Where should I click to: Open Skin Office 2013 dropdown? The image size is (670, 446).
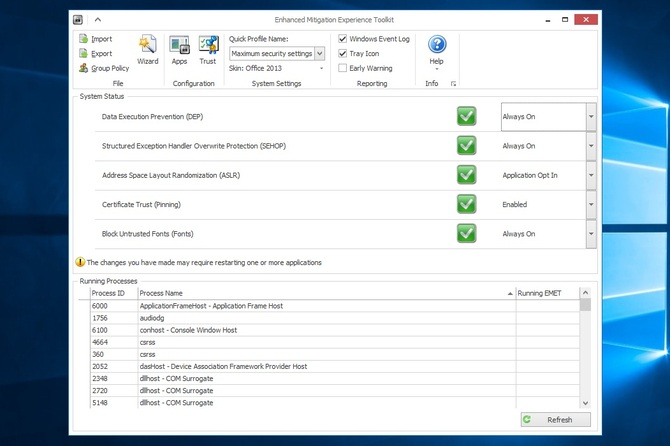tap(321, 68)
